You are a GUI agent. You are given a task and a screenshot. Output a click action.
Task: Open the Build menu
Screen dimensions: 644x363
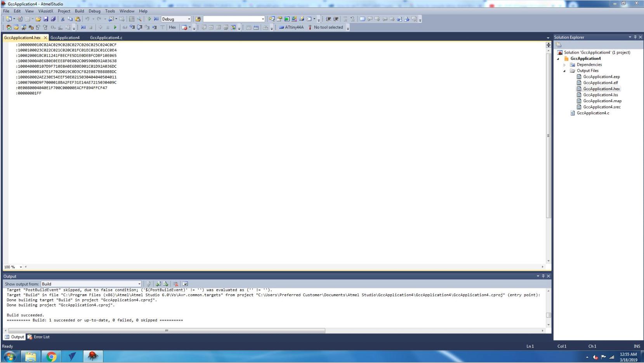80,11
